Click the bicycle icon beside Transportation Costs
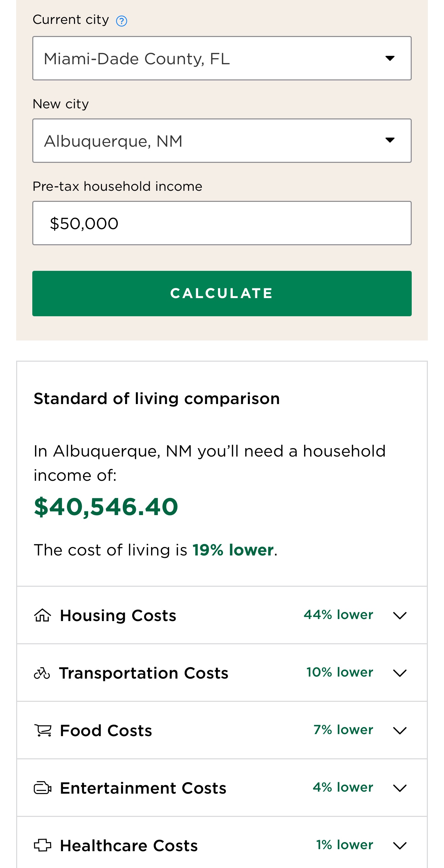Image resolution: width=444 pixels, height=868 pixels. [42, 673]
